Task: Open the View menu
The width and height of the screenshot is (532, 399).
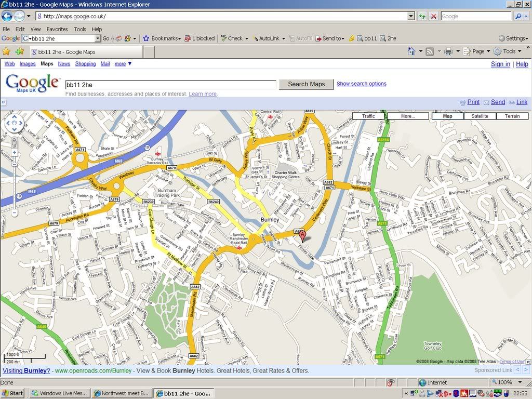Action: (35, 29)
